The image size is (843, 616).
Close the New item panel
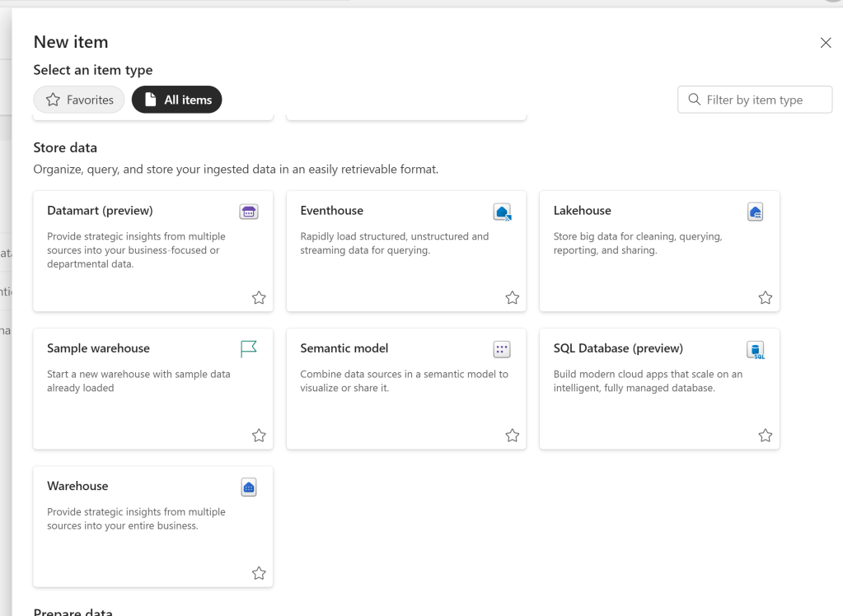(826, 43)
